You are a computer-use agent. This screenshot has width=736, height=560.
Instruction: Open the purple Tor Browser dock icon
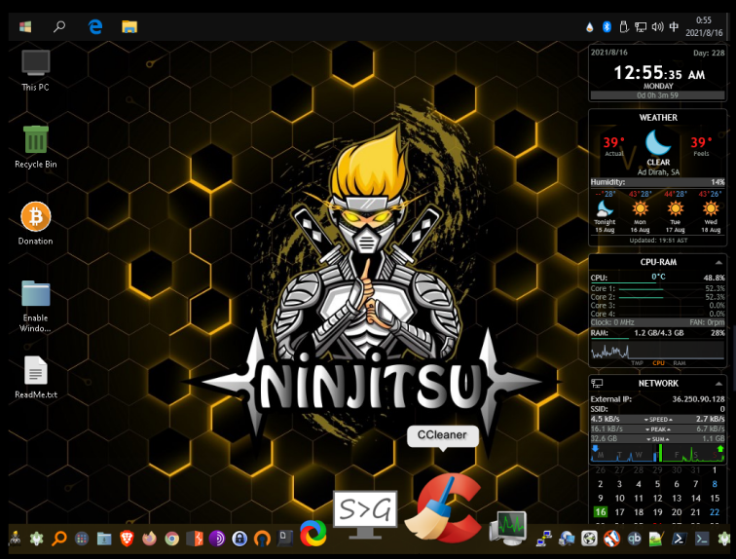pyautogui.click(x=217, y=539)
